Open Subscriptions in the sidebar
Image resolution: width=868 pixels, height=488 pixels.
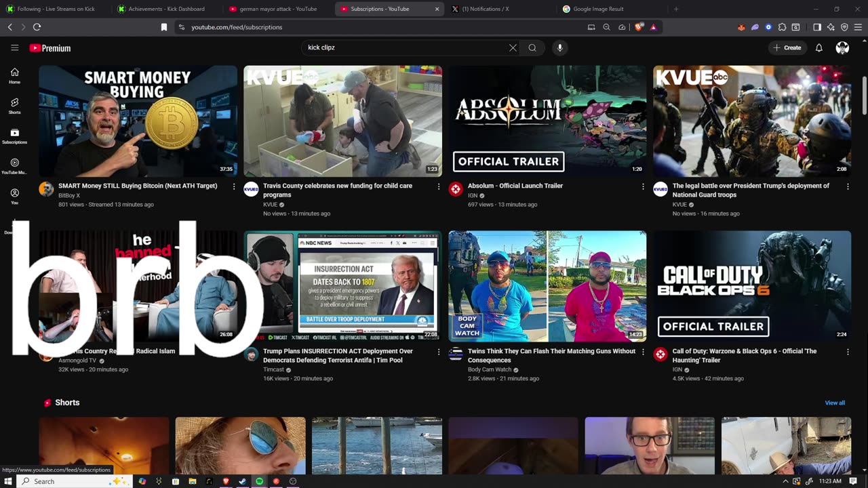[14, 136]
